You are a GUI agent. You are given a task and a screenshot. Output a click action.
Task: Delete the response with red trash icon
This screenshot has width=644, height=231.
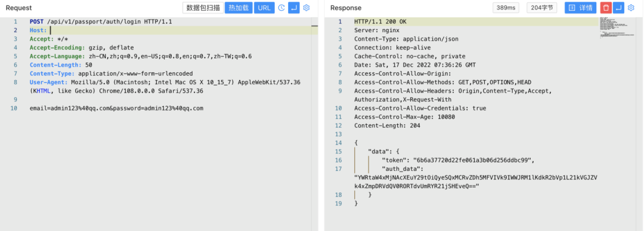pos(606,8)
